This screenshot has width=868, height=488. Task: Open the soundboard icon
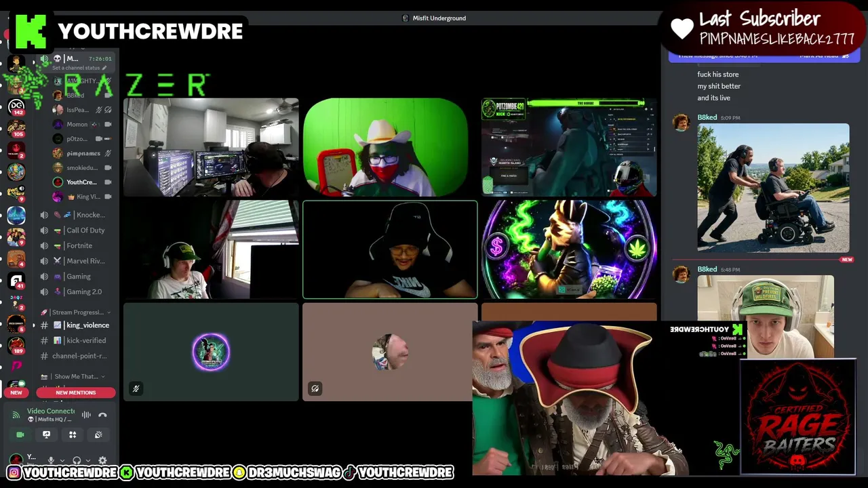[x=98, y=434]
